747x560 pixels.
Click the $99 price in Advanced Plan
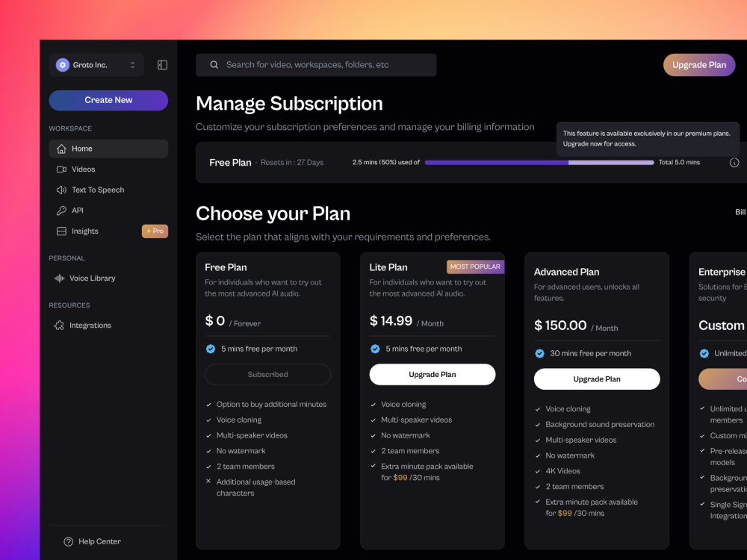pos(565,514)
